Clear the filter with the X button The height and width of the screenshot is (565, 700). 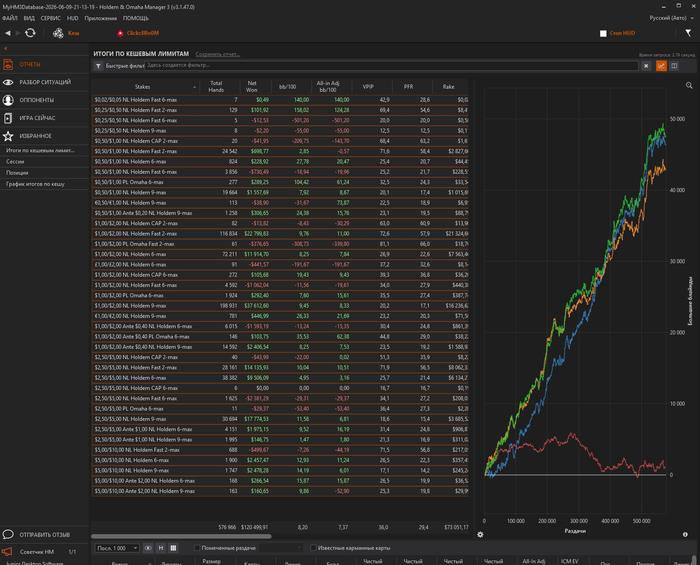pos(646,66)
